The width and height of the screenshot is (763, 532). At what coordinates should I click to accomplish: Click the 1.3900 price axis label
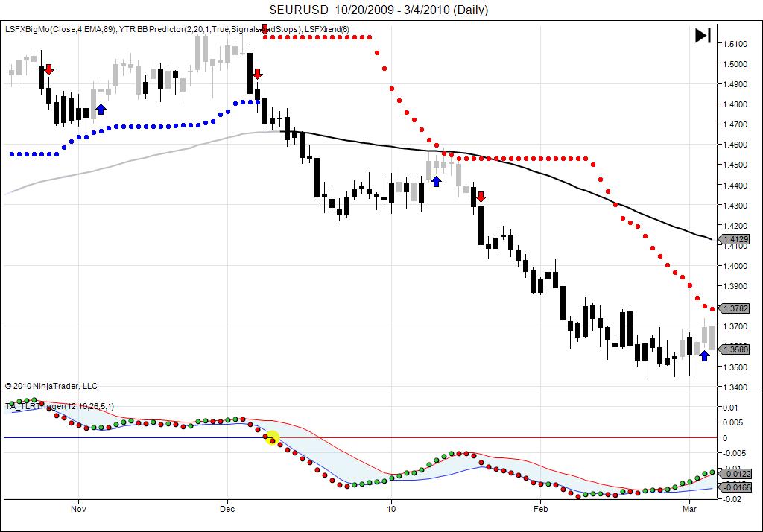pos(735,286)
